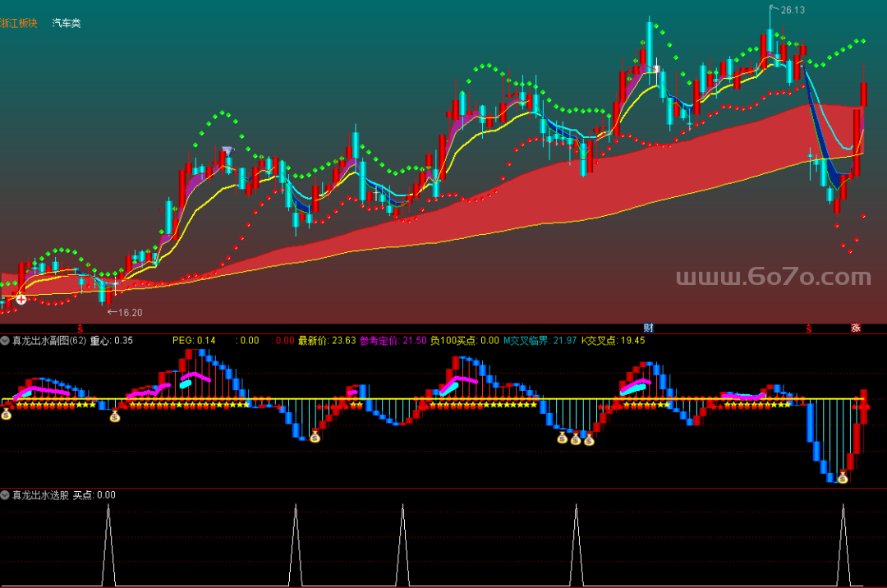This screenshot has height=588, width=887.
Task: Select the 汽车类 category tag
Action: point(67,23)
